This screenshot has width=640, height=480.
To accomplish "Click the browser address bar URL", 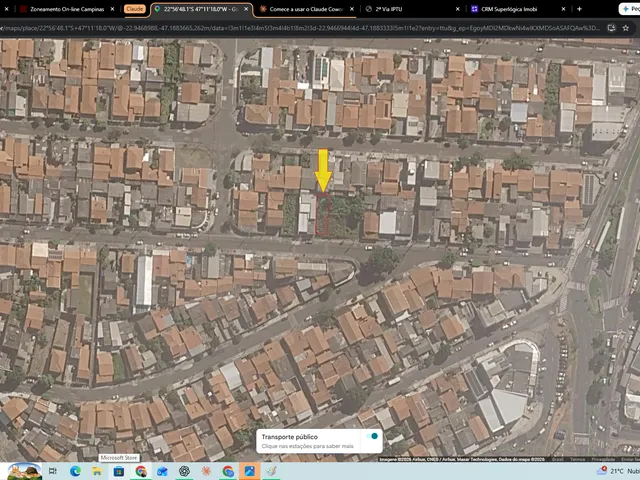I will (300, 28).
